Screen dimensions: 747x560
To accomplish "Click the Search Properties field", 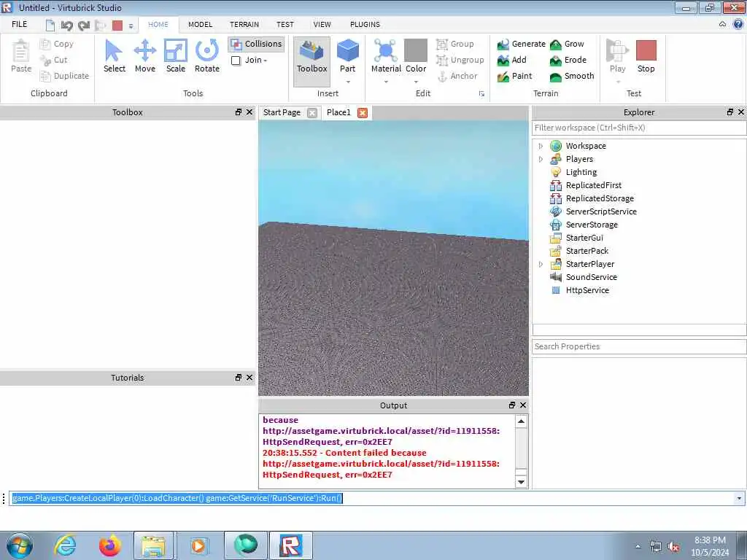I will [639, 346].
